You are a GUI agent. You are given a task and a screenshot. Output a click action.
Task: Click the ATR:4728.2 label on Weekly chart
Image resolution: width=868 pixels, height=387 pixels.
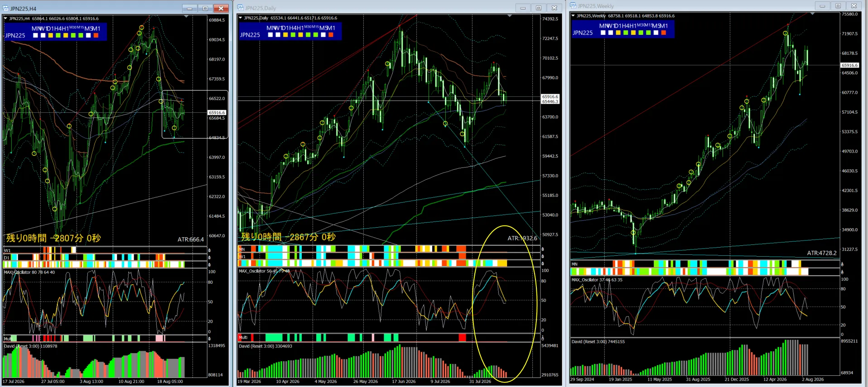822,253
